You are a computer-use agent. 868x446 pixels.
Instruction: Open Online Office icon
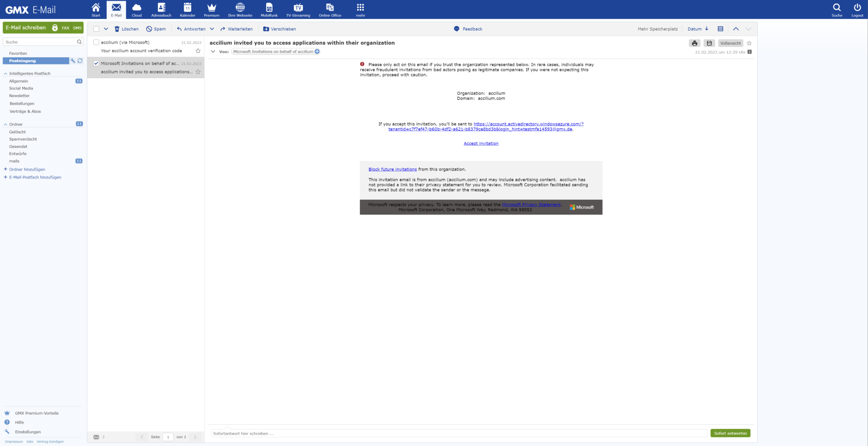(330, 10)
